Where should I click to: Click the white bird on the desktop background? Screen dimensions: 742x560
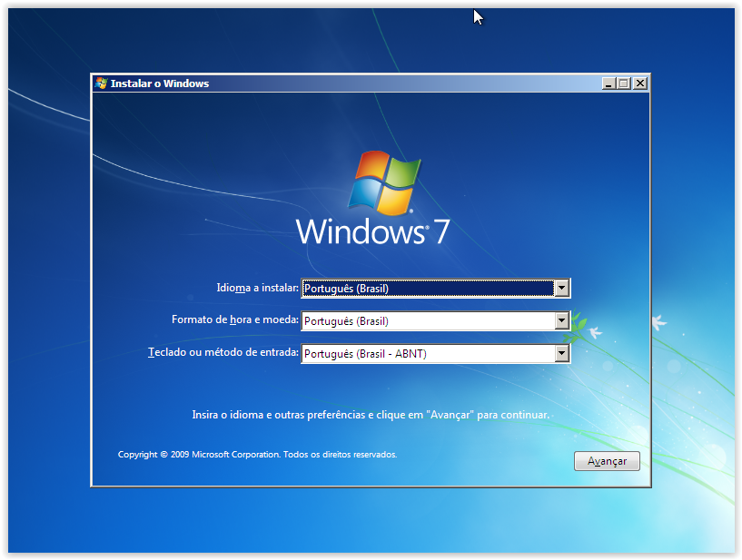[x=658, y=321]
